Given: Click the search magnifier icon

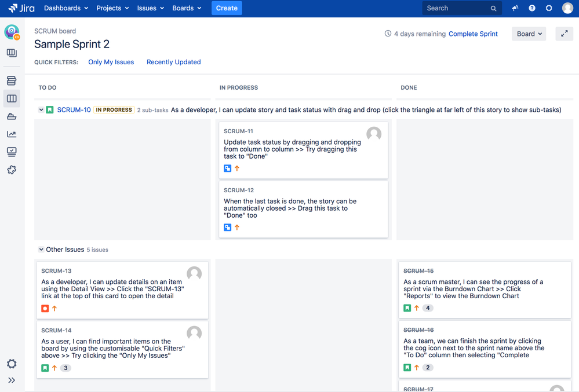Looking at the screenshot, I should coord(493,9).
